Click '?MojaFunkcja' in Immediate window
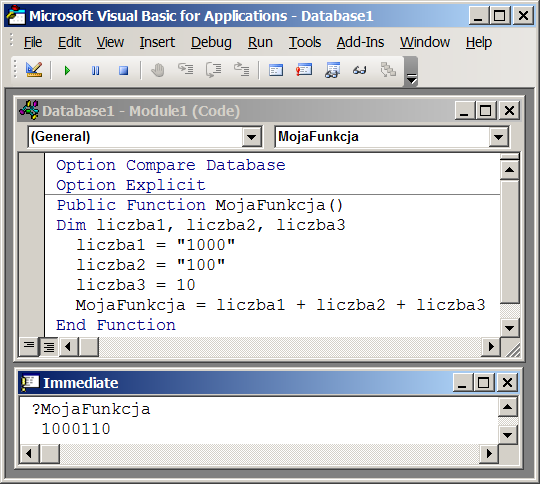This screenshot has width=540, height=484. (x=91, y=409)
